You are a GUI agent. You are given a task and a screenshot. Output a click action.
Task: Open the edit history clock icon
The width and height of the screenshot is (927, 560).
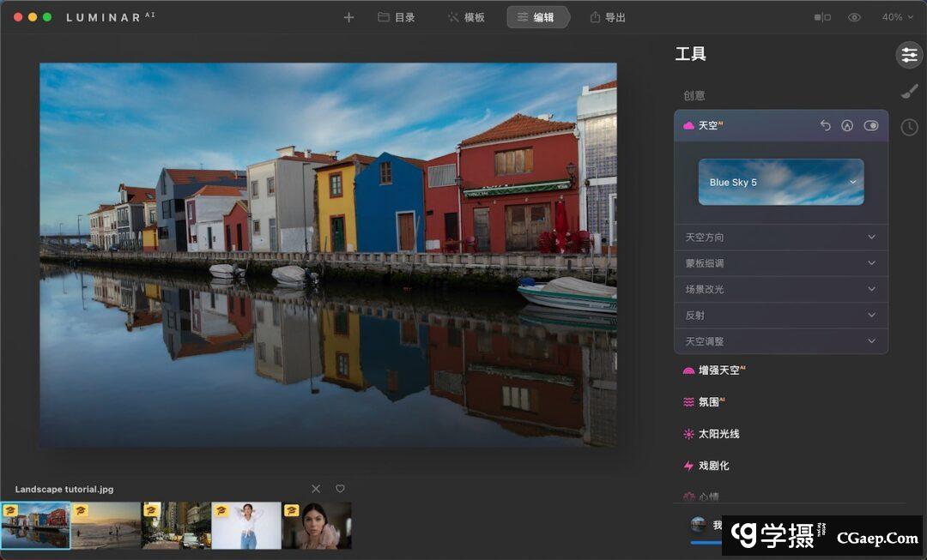(x=909, y=128)
